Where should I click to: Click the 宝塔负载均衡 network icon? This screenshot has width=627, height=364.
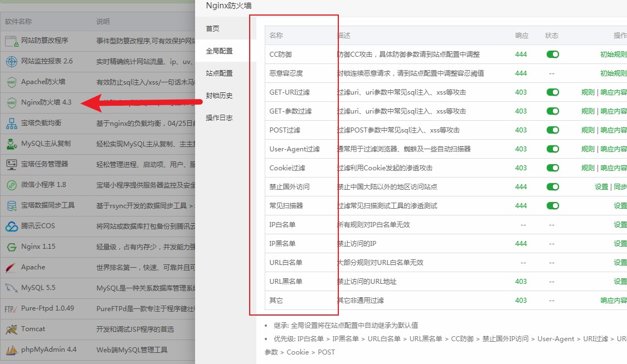(x=12, y=124)
